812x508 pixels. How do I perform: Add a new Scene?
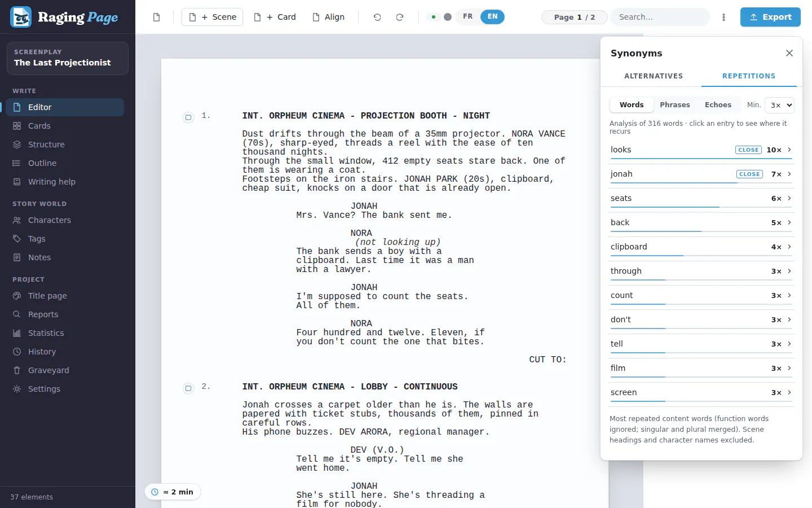tap(212, 17)
